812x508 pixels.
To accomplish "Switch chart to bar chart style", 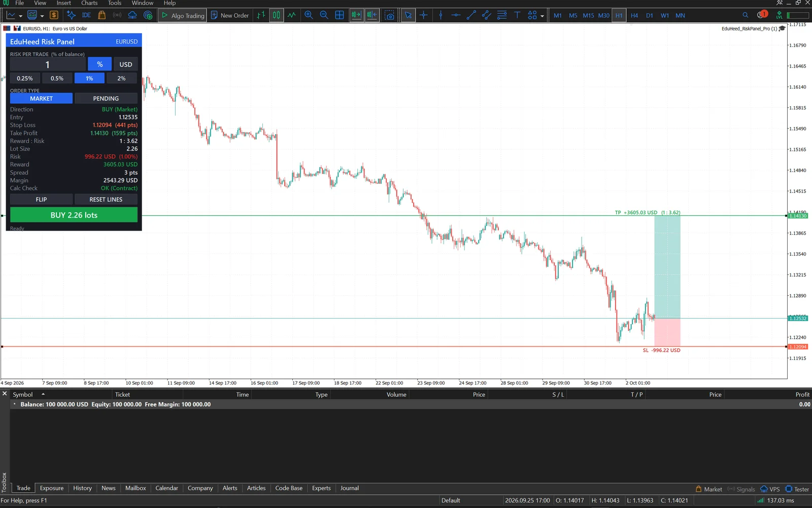I will 261,15.
